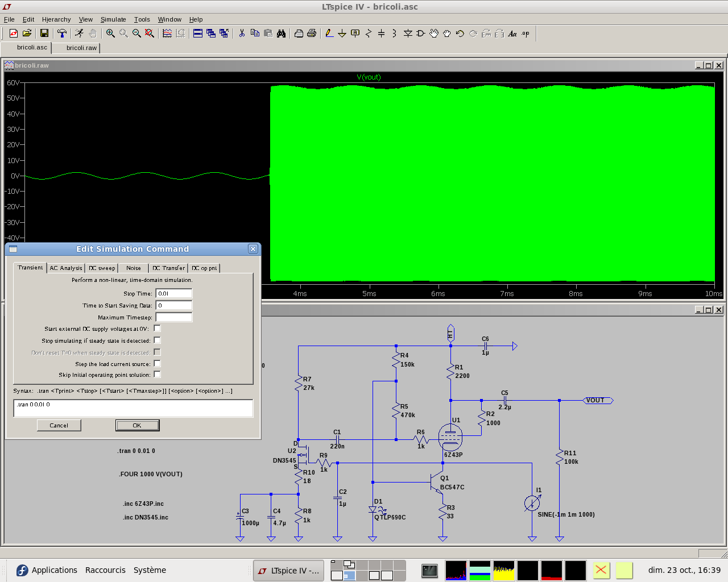Switch to the DC op pnt tab
728x582 pixels.
[x=204, y=268]
